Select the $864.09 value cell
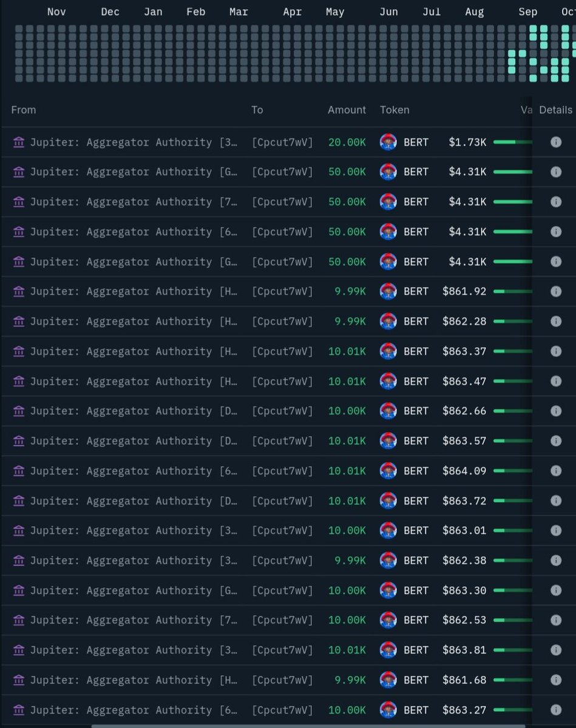576x728 pixels. (464, 471)
